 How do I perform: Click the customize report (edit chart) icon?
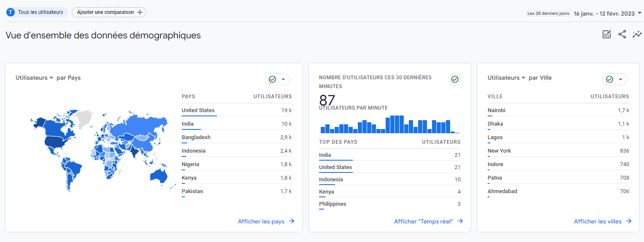tap(606, 35)
